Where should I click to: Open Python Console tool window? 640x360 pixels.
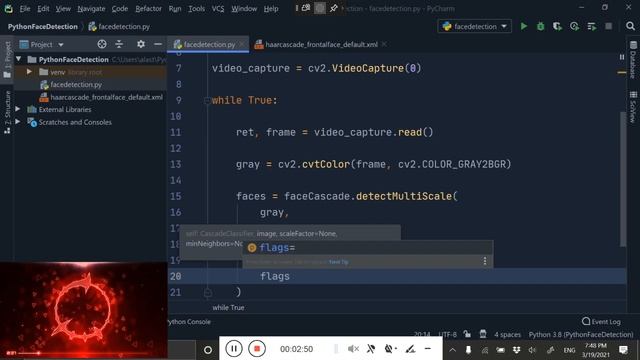(x=189, y=322)
